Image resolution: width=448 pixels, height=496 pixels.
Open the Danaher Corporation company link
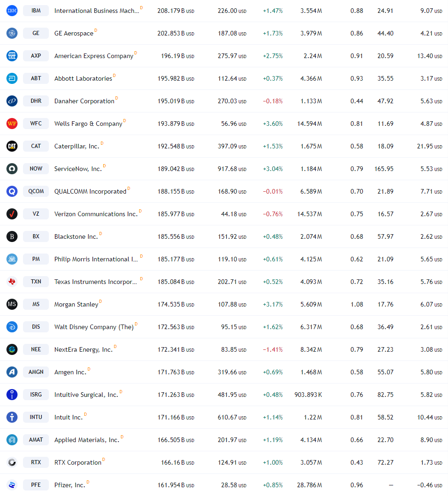(x=84, y=101)
